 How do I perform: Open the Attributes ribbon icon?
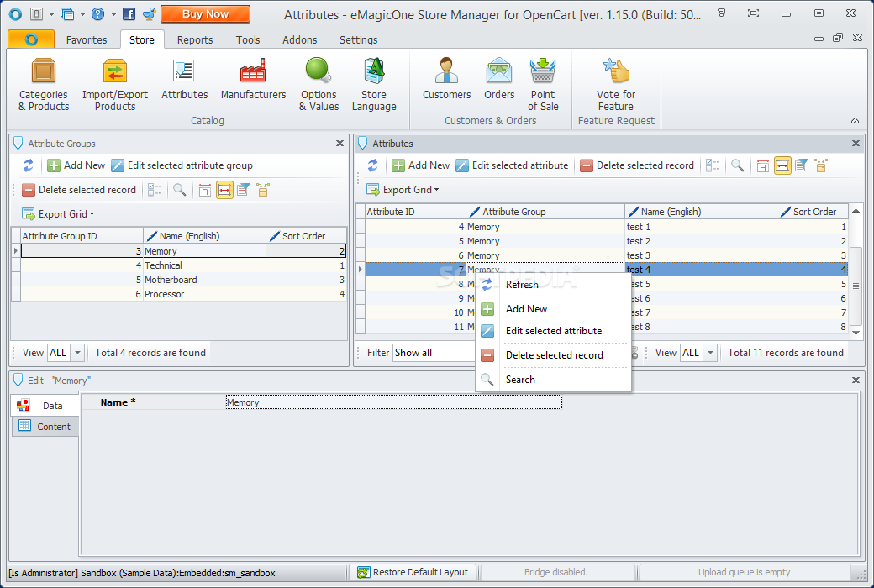tap(184, 79)
